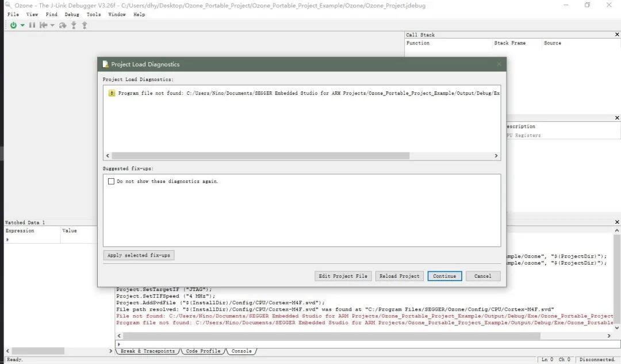
Task: Click 'Disconnected' status bar entry
Action: pyautogui.click(x=597, y=359)
